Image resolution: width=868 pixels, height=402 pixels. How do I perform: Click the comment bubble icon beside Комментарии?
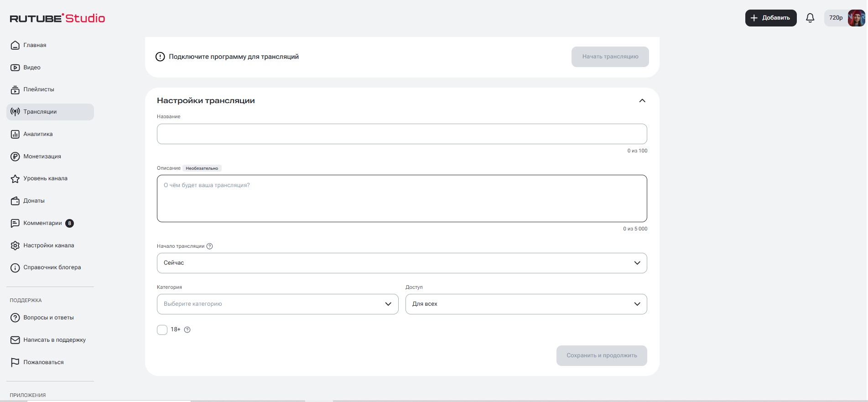pyautogui.click(x=15, y=223)
